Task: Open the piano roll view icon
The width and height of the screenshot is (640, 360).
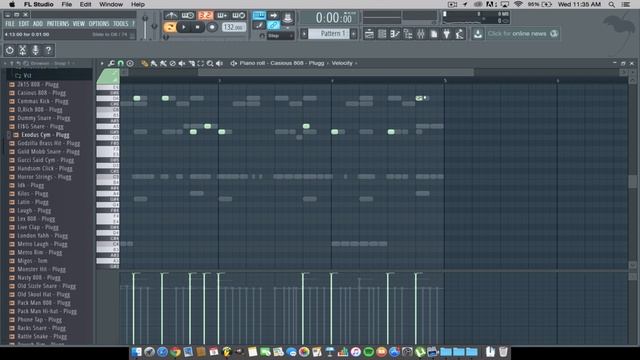Action: [395, 34]
